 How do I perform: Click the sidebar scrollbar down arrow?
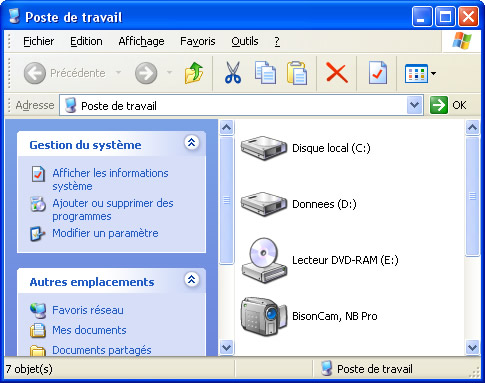pyautogui.click(x=227, y=348)
